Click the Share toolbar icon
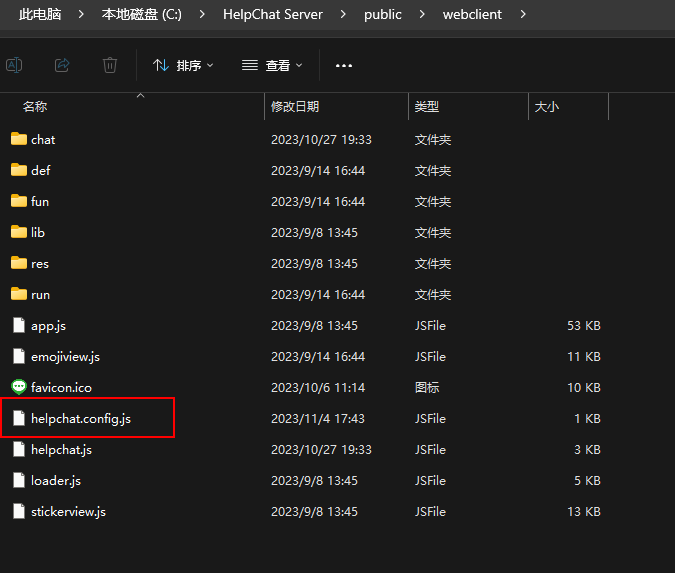The height and width of the screenshot is (573, 675). (x=62, y=65)
